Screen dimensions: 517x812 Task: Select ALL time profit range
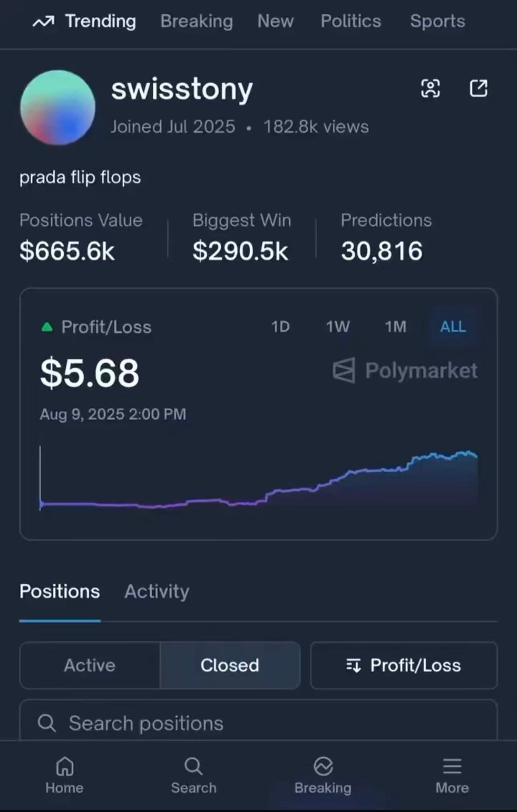click(x=453, y=327)
